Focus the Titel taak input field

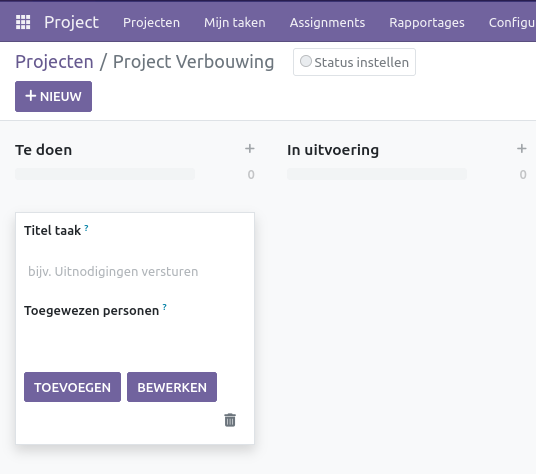(135, 271)
